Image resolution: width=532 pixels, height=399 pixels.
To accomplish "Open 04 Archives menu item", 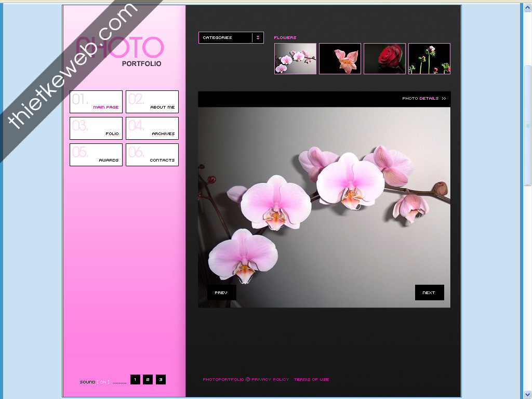I will pos(152,128).
